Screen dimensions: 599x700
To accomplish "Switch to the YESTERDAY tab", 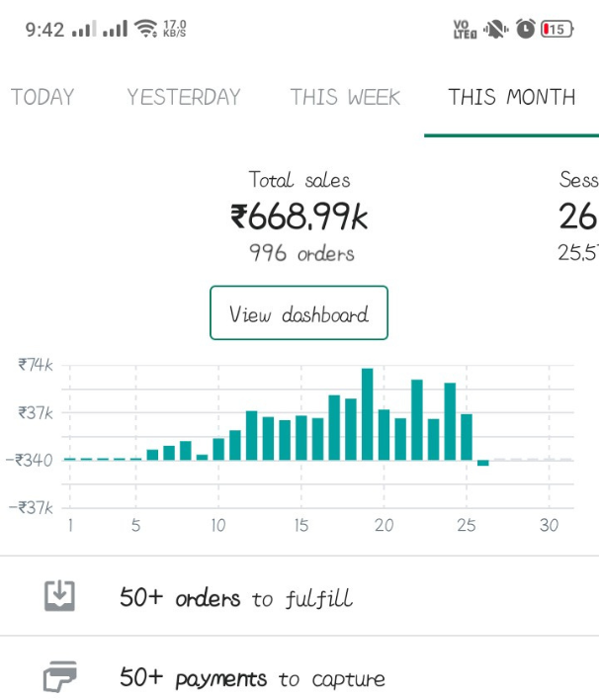I will pos(184,97).
